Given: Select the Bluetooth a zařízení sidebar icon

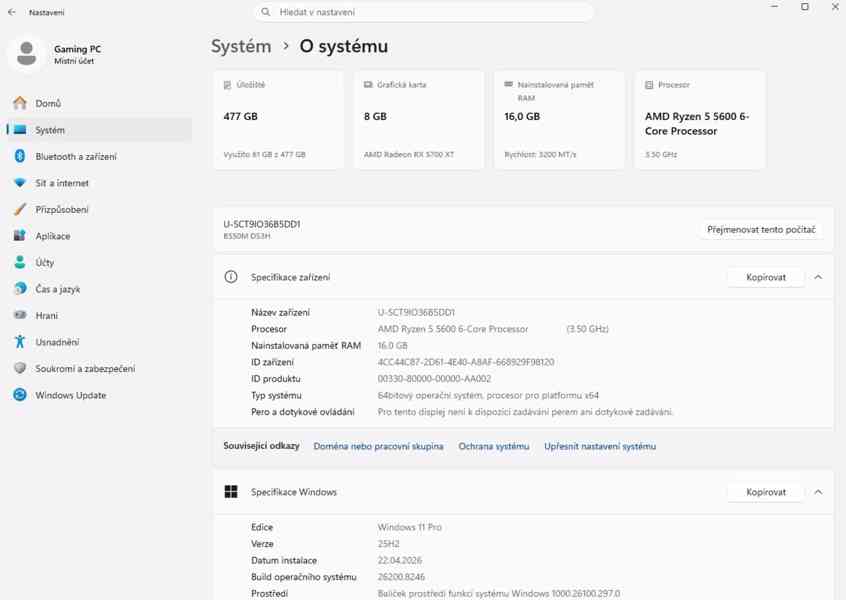Looking at the screenshot, I should [20, 155].
